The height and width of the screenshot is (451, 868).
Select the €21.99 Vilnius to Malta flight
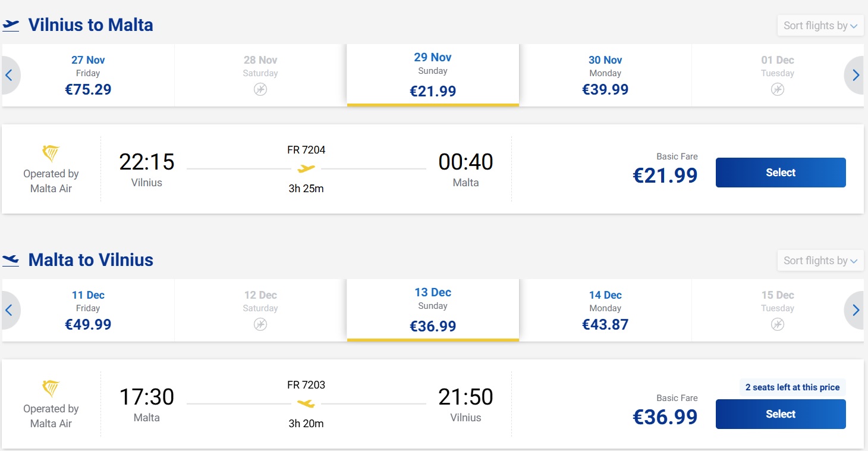pos(781,173)
